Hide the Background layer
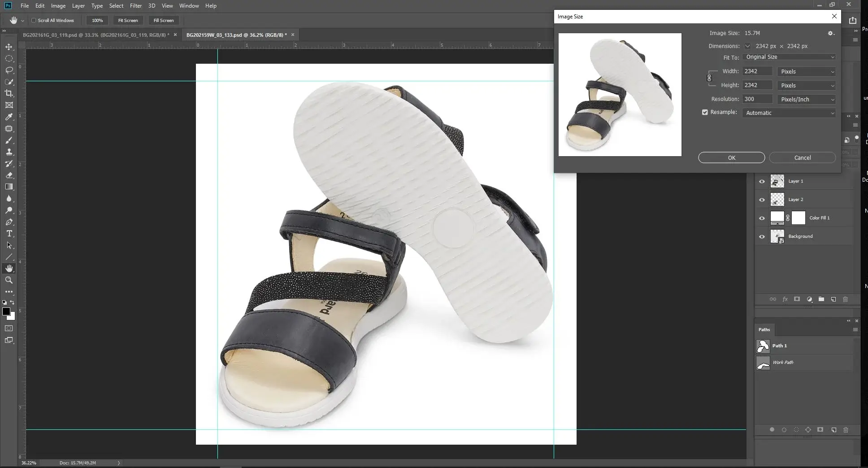 [x=762, y=236]
